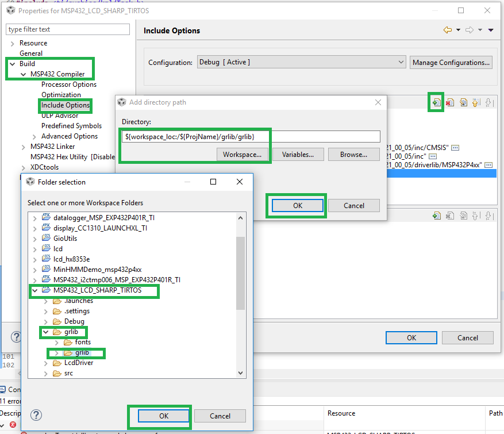Click the Manage Configurations... button
This screenshot has width=504, height=434.
[x=451, y=62]
